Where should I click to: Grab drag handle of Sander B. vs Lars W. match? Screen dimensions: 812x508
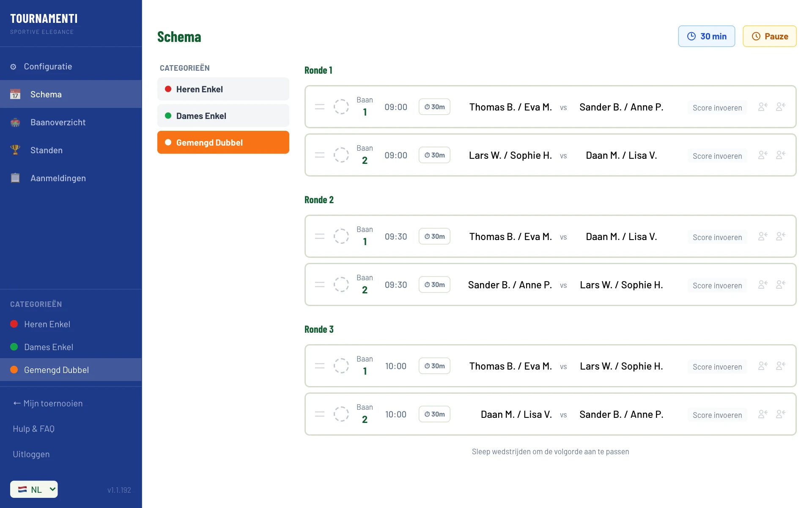point(320,285)
